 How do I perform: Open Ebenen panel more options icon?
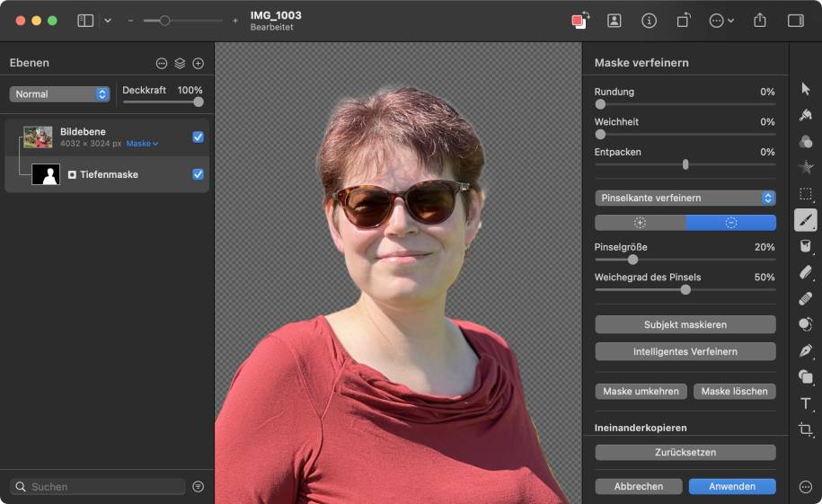pyautogui.click(x=162, y=64)
